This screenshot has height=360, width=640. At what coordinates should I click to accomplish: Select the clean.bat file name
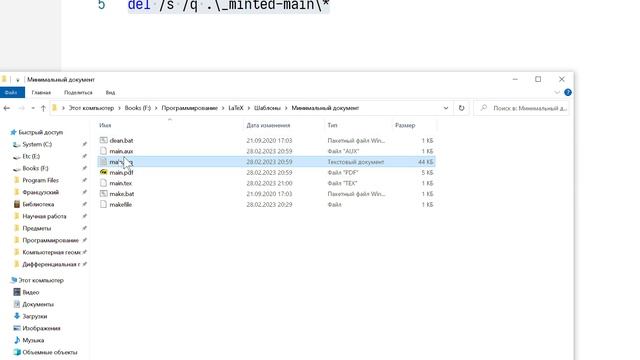click(x=121, y=140)
